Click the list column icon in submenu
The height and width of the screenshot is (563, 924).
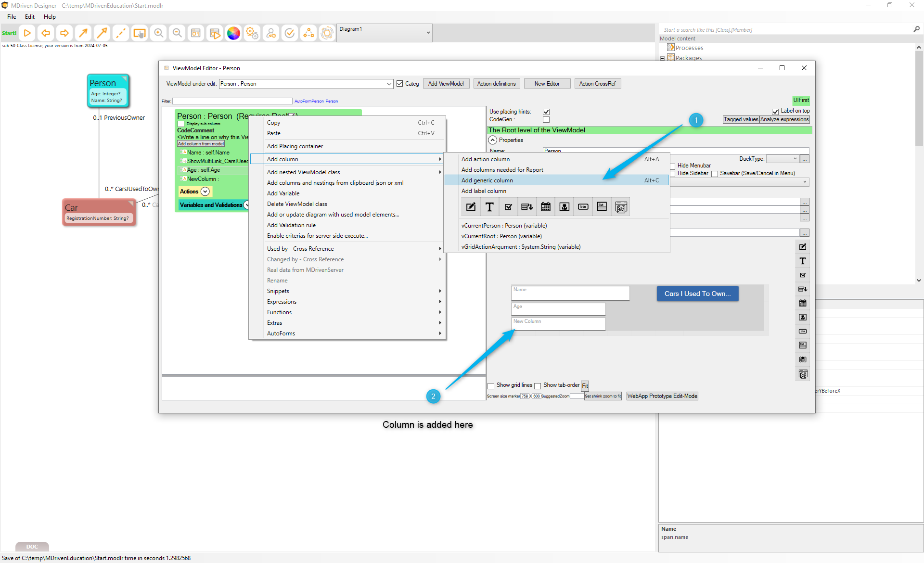[x=602, y=207]
